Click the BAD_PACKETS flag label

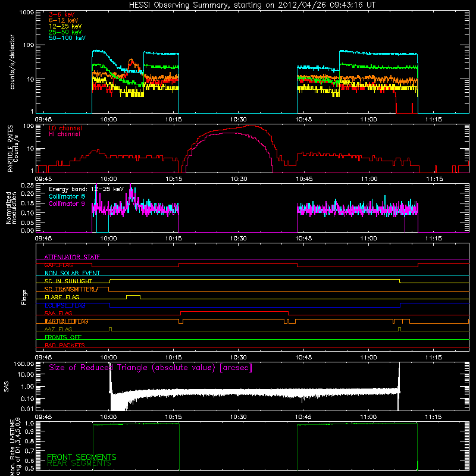65,345
